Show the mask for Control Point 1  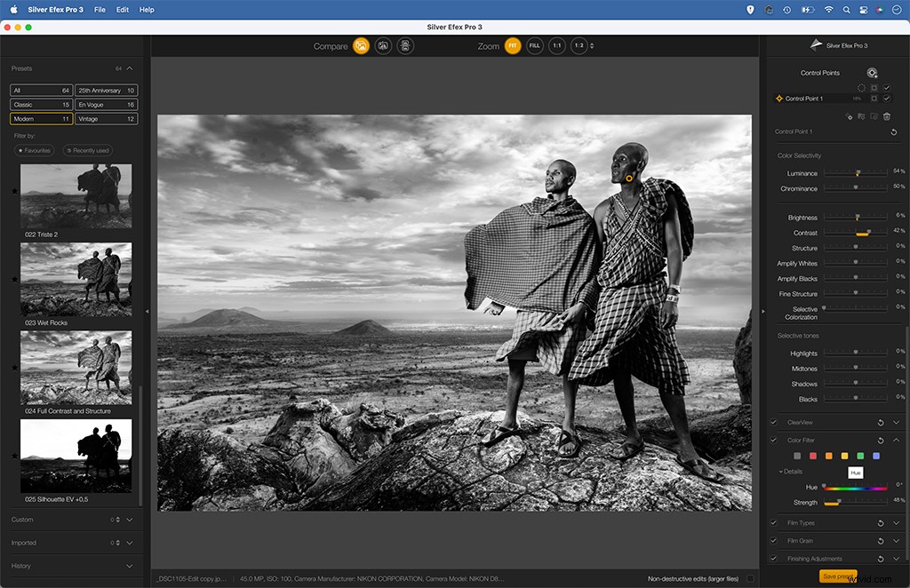click(x=874, y=99)
